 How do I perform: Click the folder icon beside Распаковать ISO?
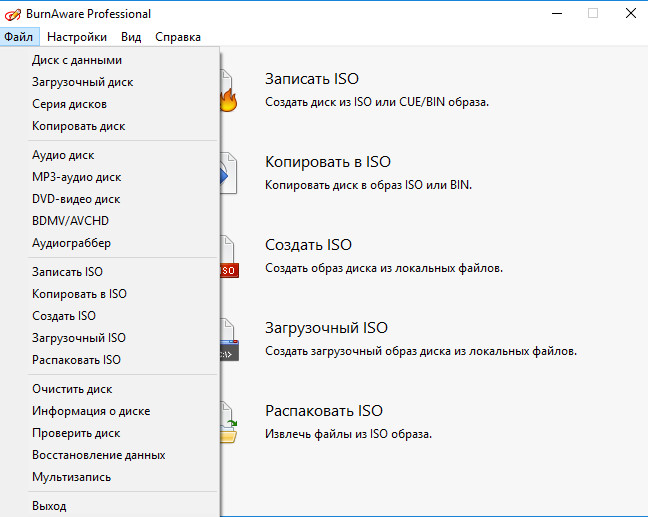pyautogui.click(x=229, y=423)
